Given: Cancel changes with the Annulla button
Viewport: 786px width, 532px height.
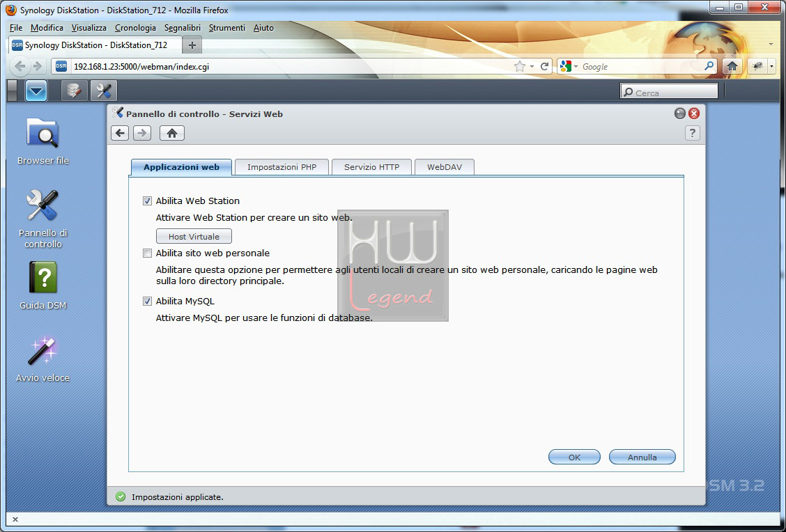Looking at the screenshot, I should 642,457.
